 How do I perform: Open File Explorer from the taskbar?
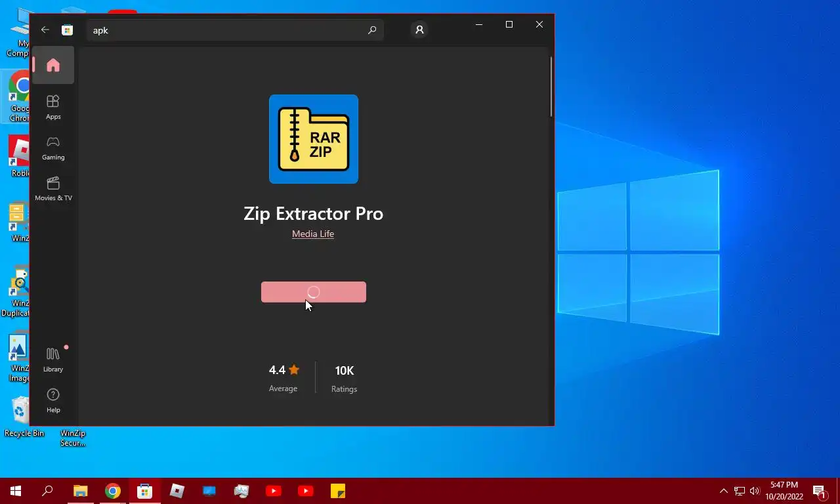coord(80,491)
